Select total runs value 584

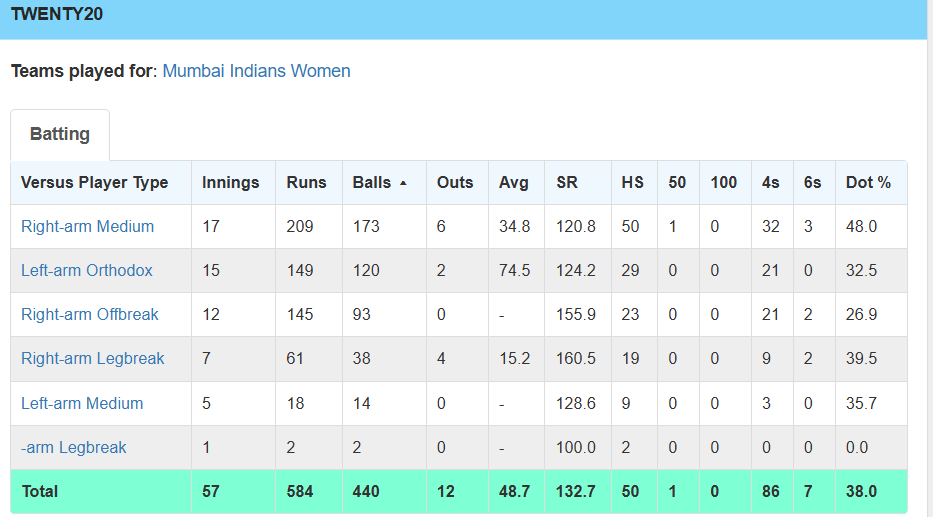click(300, 491)
